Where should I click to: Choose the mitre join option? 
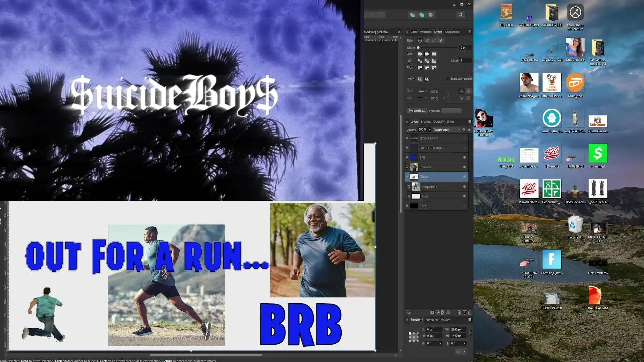click(434, 61)
